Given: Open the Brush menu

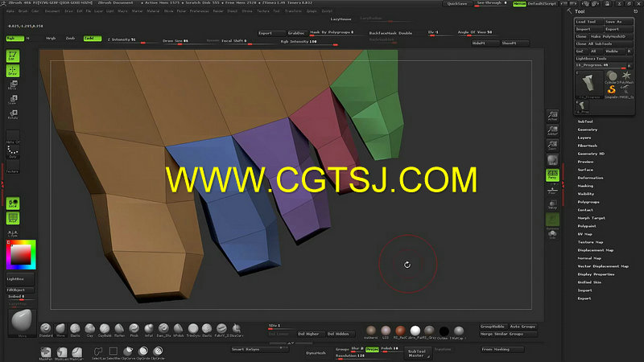Looking at the screenshot, I should (x=23, y=11).
